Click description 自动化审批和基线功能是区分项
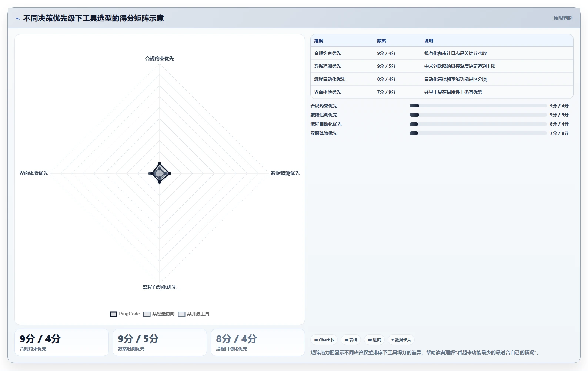Screen dimensions: 588x371 (455, 79)
